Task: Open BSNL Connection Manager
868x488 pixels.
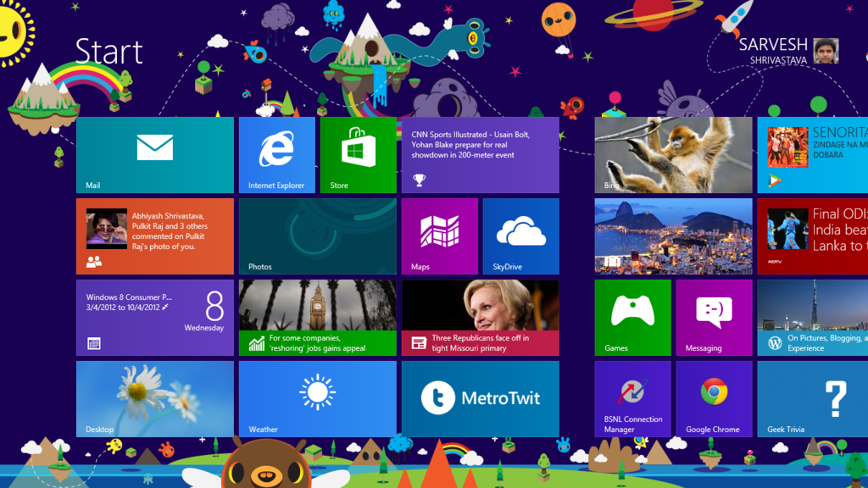Action: [632, 398]
